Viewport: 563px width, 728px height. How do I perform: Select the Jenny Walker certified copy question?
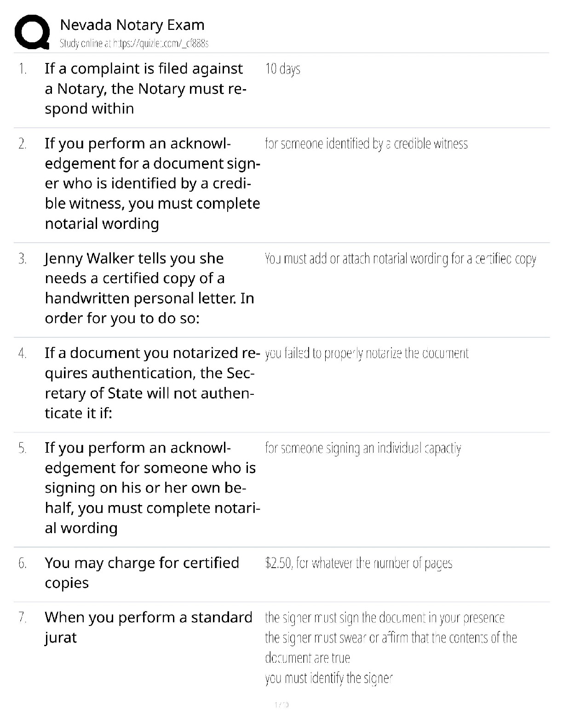(149, 288)
